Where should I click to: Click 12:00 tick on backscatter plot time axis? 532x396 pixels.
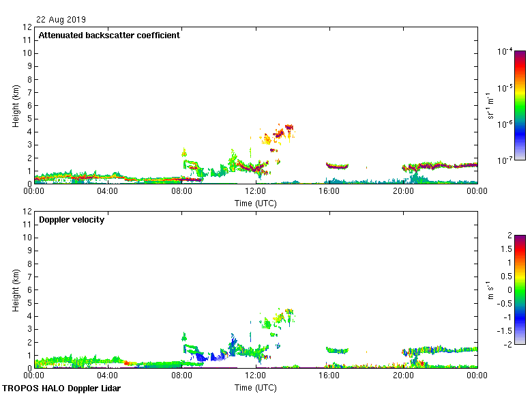256,192
